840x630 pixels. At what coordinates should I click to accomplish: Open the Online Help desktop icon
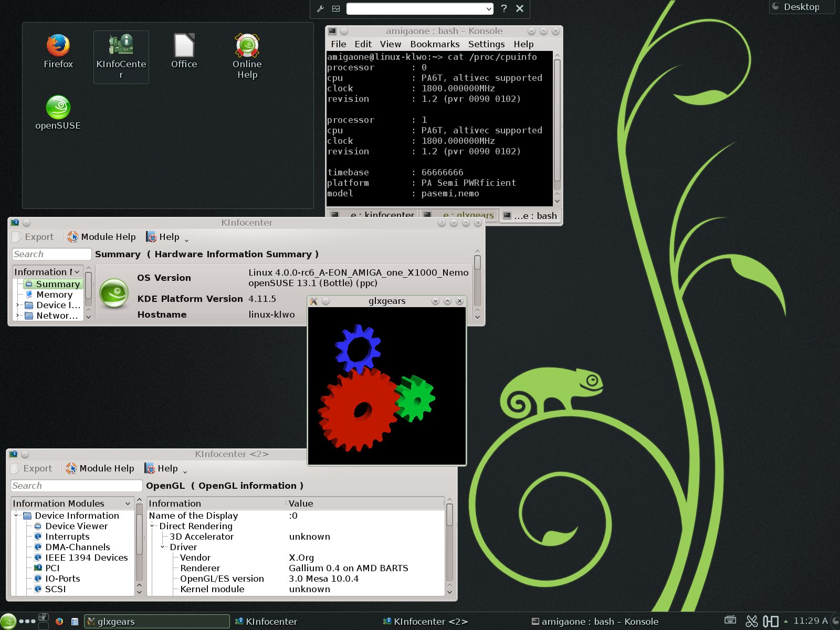(x=247, y=46)
